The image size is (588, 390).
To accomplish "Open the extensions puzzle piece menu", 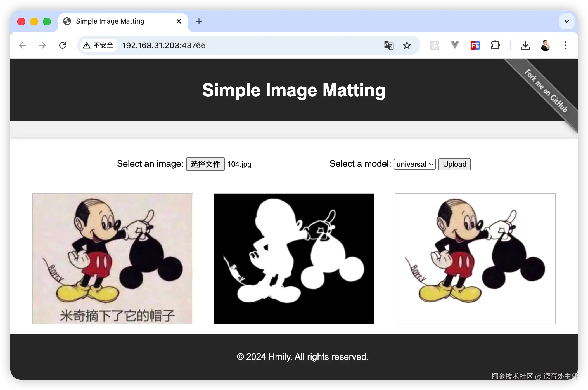I will tap(495, 45).
